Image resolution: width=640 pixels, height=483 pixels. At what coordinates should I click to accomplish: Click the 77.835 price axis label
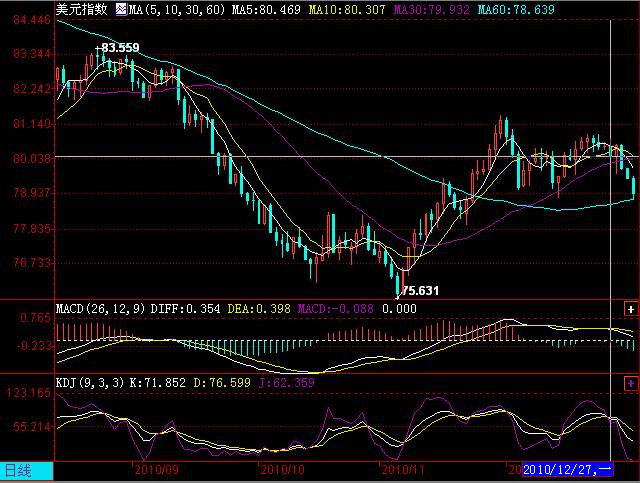pos(32,228)
